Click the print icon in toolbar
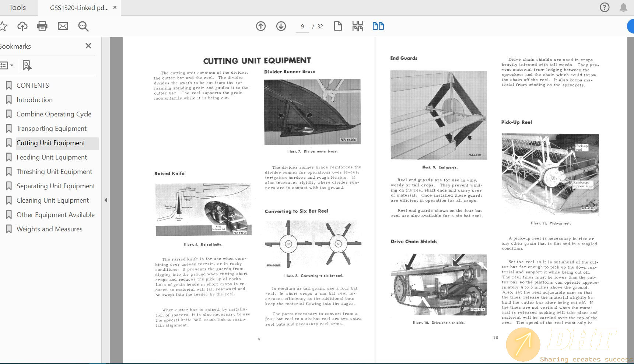The height and width of the screenshot is (364, 634). 42,26
